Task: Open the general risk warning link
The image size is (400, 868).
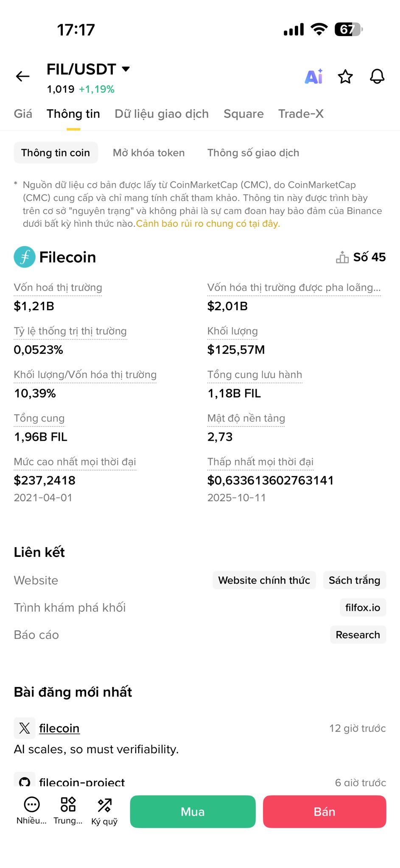Action: click(208, 224)
